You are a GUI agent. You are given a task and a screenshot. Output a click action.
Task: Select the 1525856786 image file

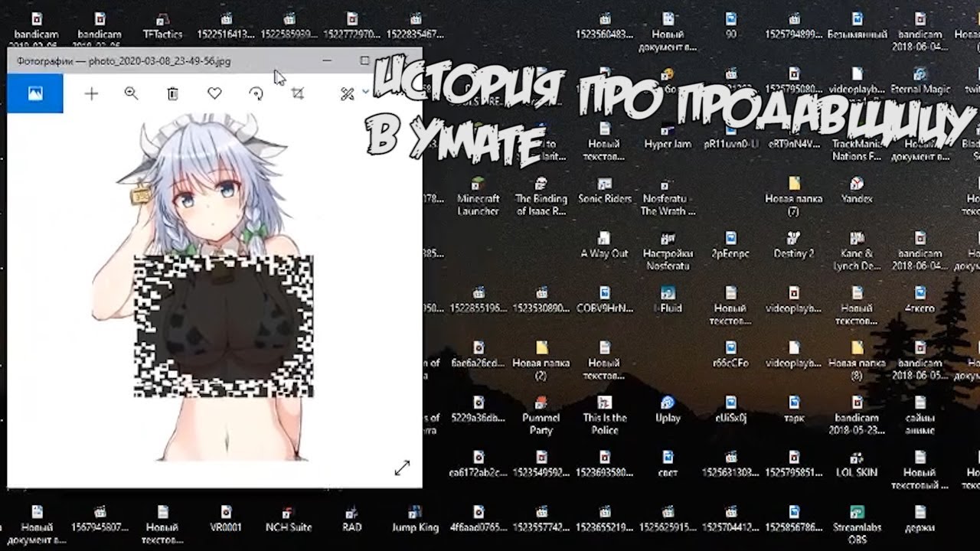pos(794,519)
